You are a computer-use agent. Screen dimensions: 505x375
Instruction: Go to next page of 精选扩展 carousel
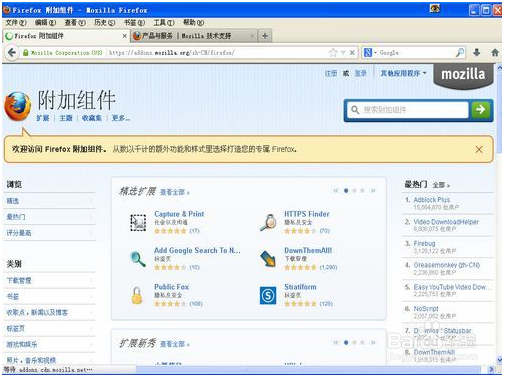tap(373, 191)
